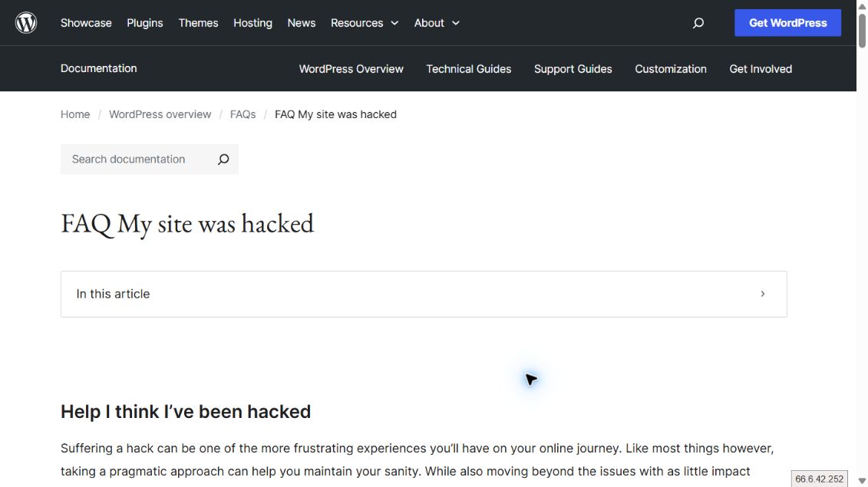Screen dimensions: 868x487
Task: Open the WordPress Overview section
Action: click(x=351, y=68)
